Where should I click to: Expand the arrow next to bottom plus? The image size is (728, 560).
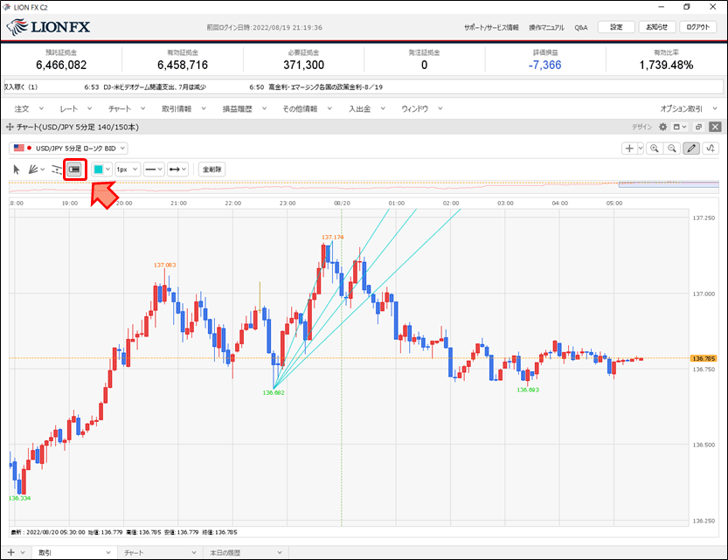click(23, 553)
